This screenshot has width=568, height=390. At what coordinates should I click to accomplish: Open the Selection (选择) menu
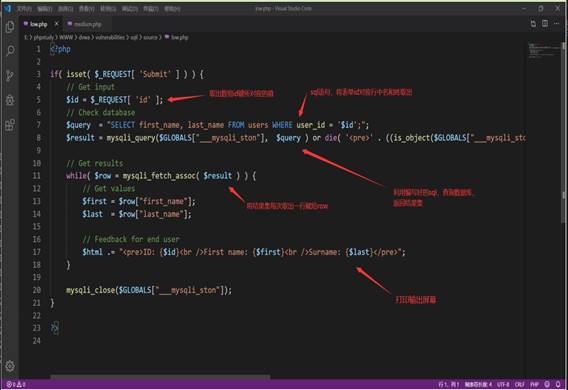(x=66, y=9)
